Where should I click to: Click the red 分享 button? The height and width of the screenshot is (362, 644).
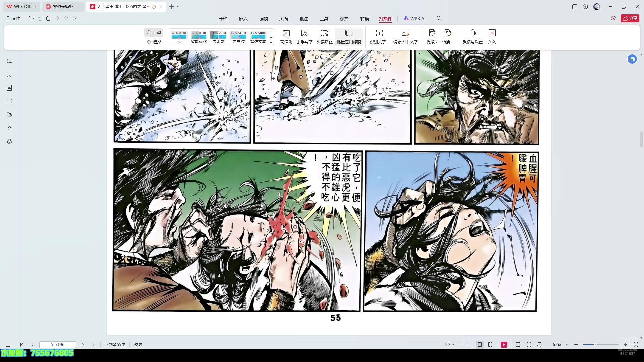click(x=630, y=18)
